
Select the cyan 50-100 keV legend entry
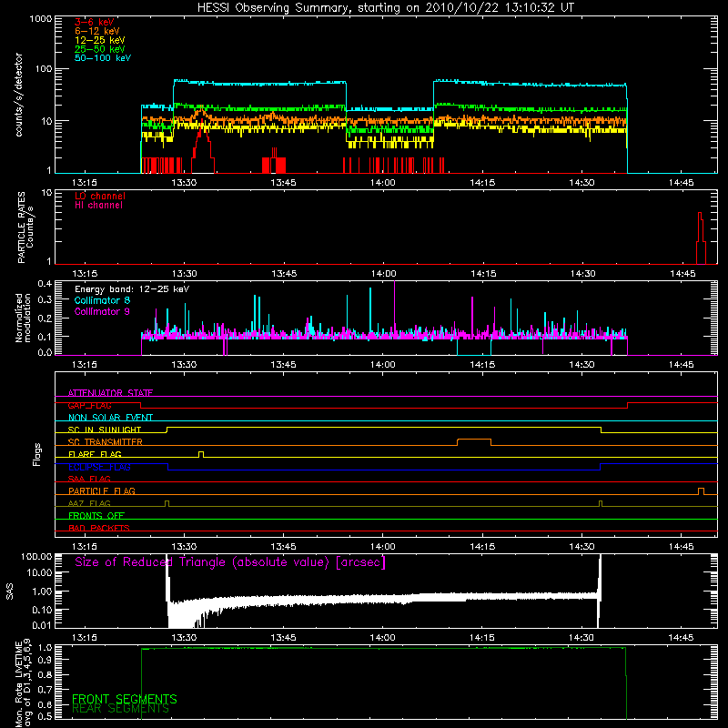pos(103,58)
